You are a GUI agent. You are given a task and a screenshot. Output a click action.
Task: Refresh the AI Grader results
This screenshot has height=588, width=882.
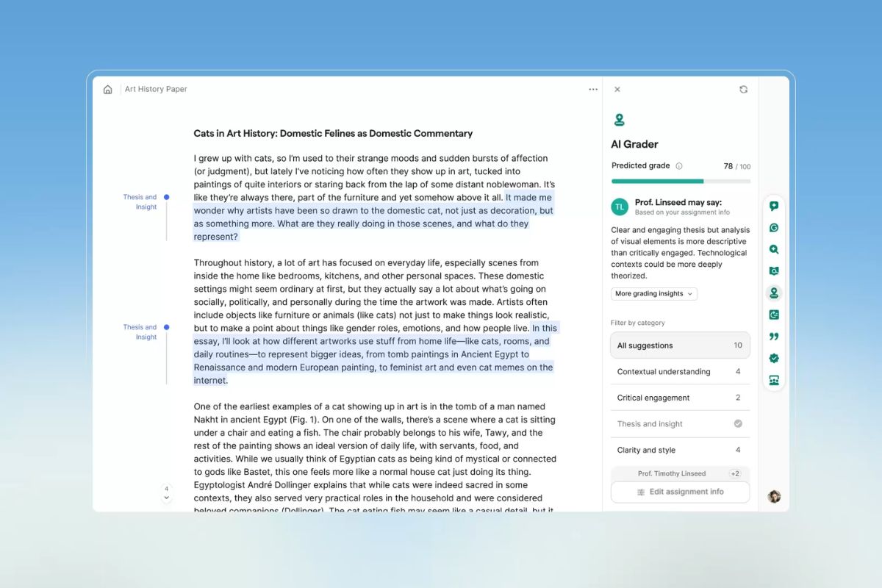tap(743, 90)
